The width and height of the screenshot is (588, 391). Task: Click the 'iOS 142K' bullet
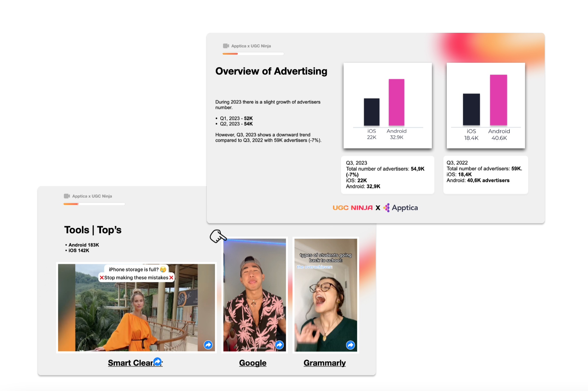pos(77,250)
